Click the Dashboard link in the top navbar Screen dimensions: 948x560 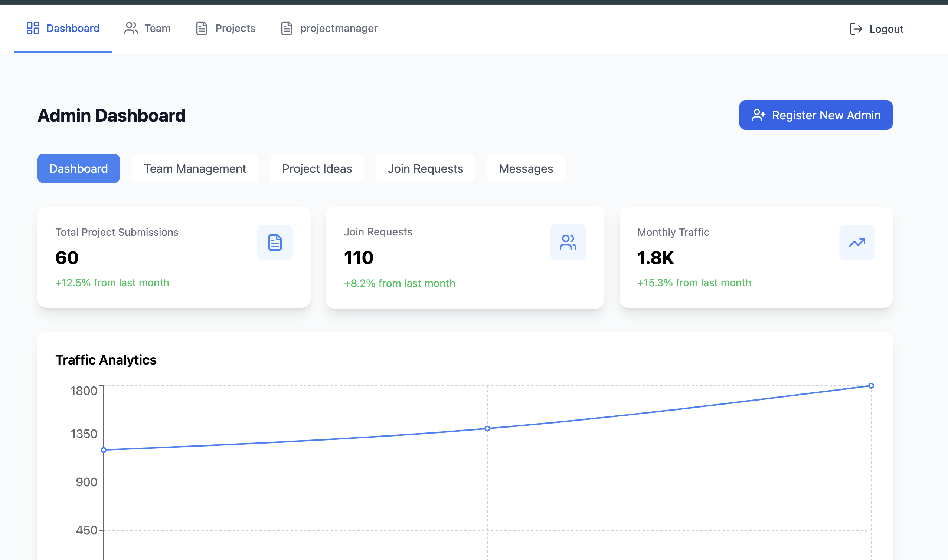tap(72, 28)
